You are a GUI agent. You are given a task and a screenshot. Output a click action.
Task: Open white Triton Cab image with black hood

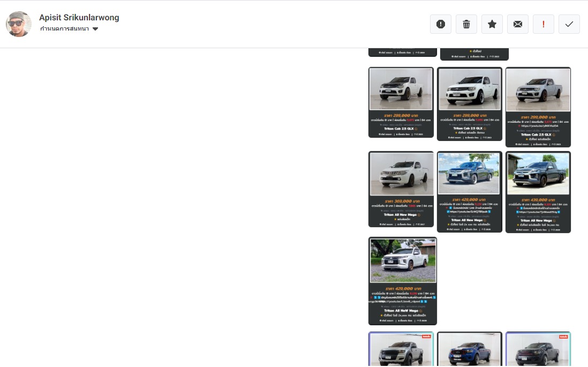pos(401,89)
